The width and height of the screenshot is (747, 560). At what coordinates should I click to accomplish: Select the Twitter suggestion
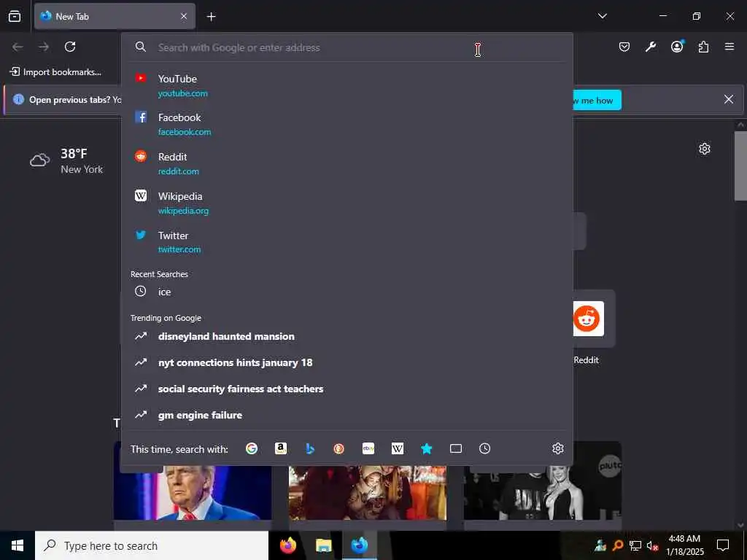coord(347,242)
